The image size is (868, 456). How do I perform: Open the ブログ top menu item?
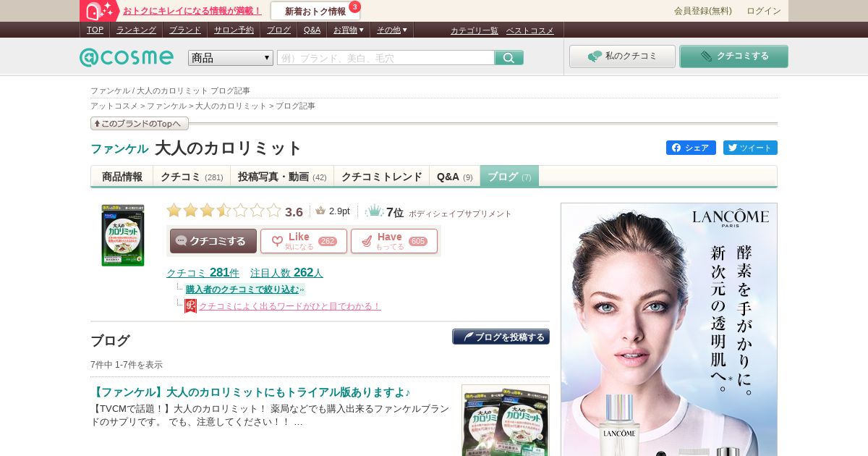[278, 30]
